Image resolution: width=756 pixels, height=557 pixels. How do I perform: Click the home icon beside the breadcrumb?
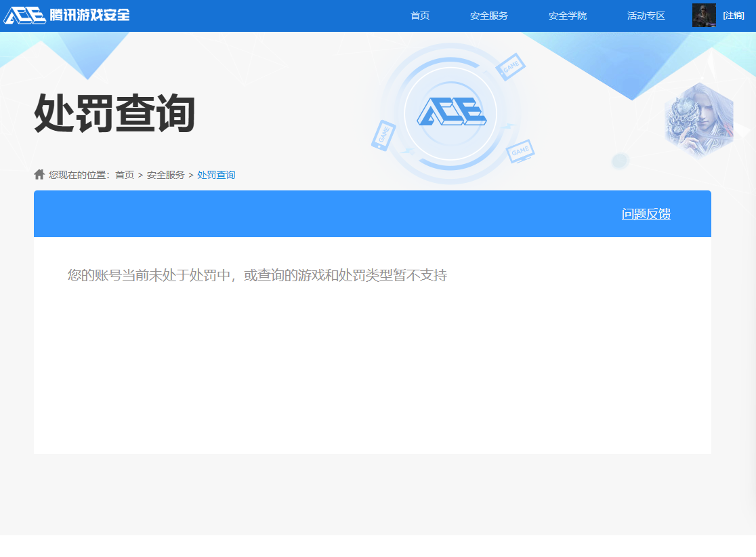click(38, 174)
